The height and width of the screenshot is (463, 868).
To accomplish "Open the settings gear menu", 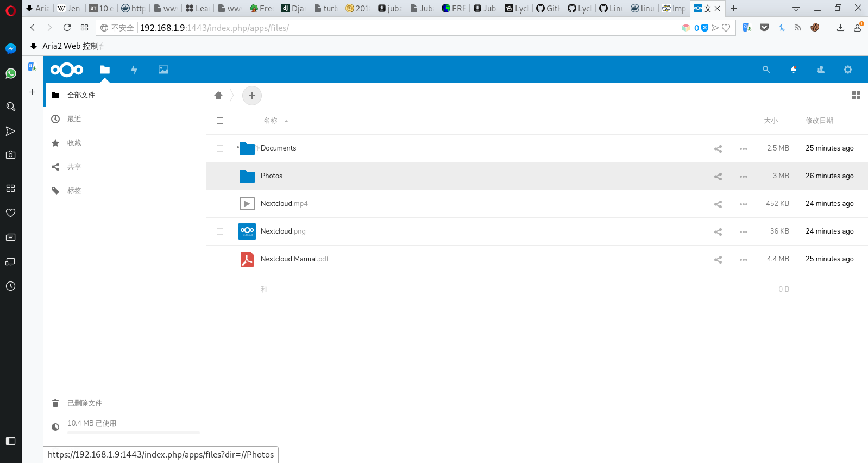I will 848,70.
